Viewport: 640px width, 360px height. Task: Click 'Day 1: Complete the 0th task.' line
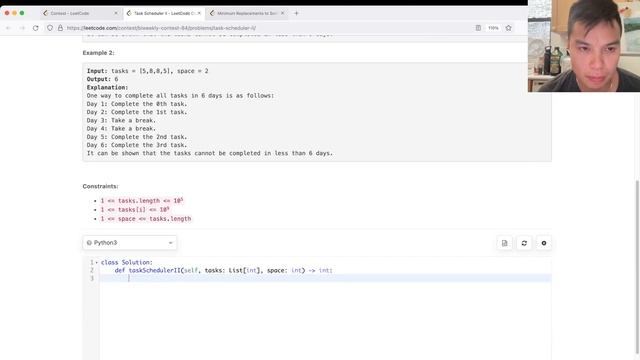[x=137, y=104]
